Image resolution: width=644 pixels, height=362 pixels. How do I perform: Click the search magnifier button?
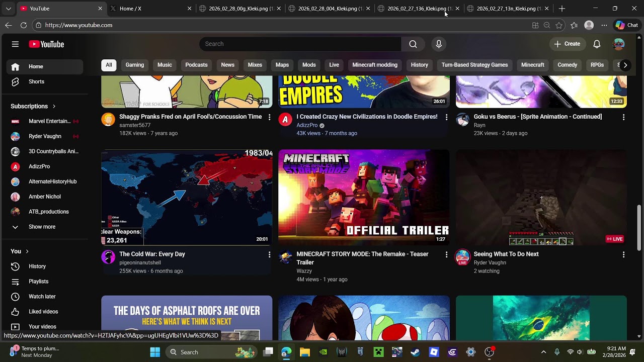413,44
